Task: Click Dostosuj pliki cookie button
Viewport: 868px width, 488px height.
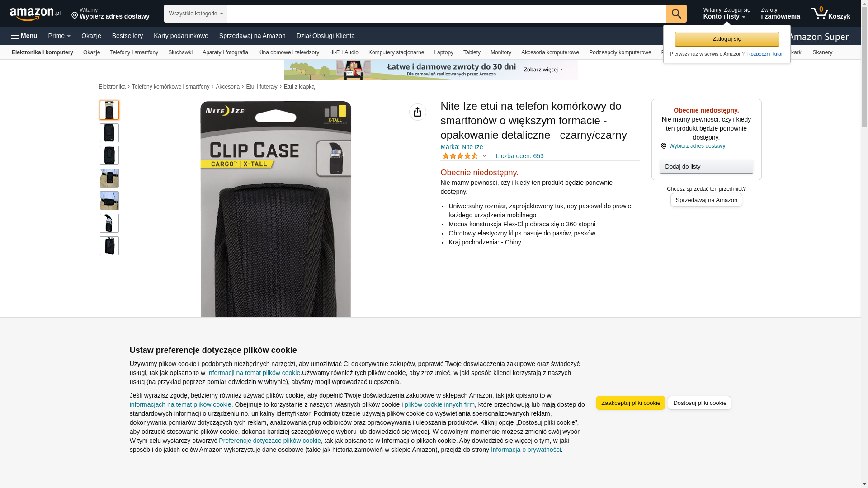Action: (699, 403)
